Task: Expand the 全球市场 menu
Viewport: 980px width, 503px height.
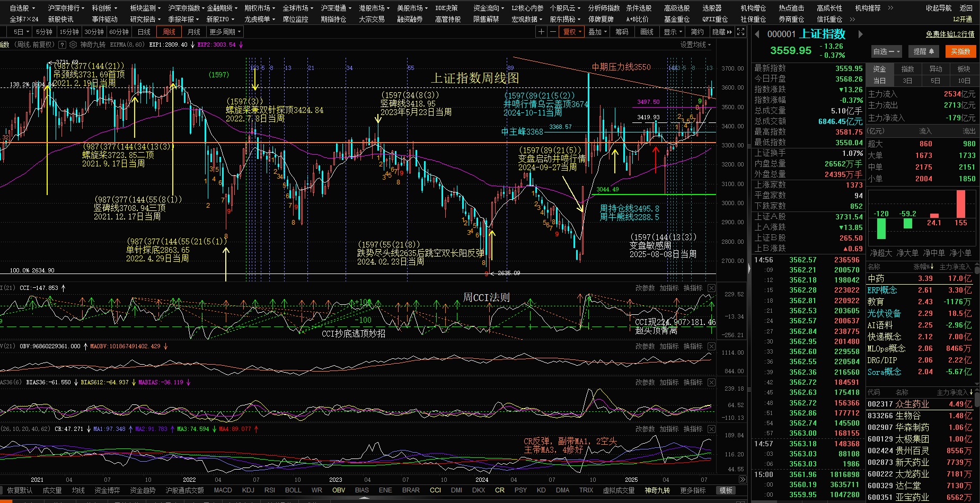Action: (298, 8)
